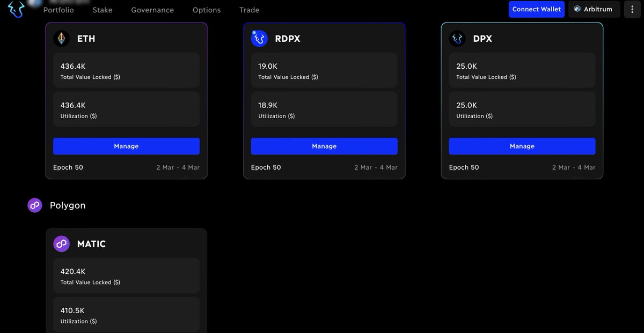This screenshot has width=644, height=333.
Task: Click the Connect Wallet button
Action: (537, 9)
